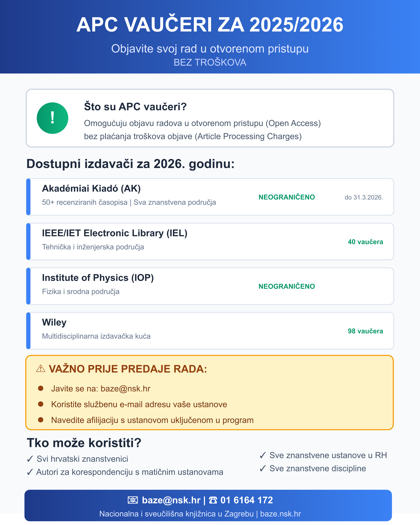Click the phone number 01 6164 172
Viewport: 420px width, 525px height.
coord(247,500)
